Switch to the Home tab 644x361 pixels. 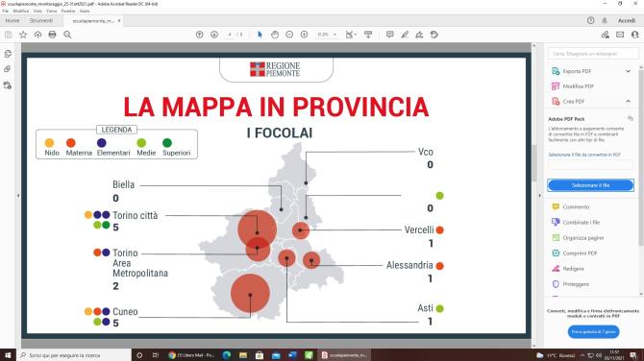12,20
